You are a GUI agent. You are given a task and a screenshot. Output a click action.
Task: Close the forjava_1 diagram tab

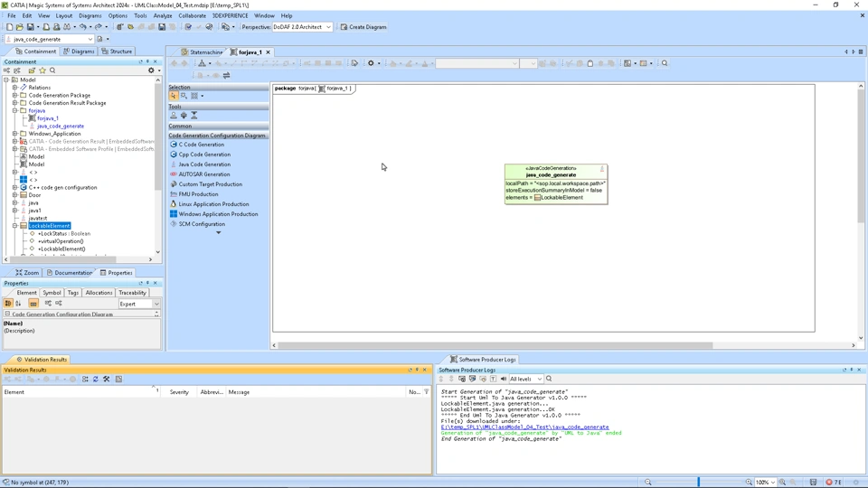[x=268, y=52]
